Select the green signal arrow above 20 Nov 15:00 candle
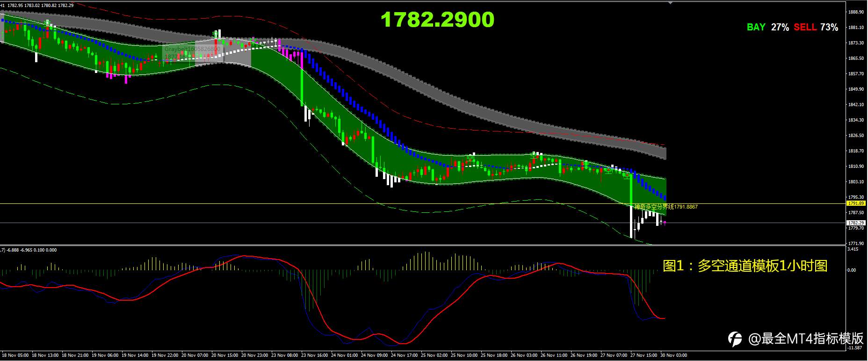Screen dimensions: 868x361 pyautogui.click(x=216, y=34)
